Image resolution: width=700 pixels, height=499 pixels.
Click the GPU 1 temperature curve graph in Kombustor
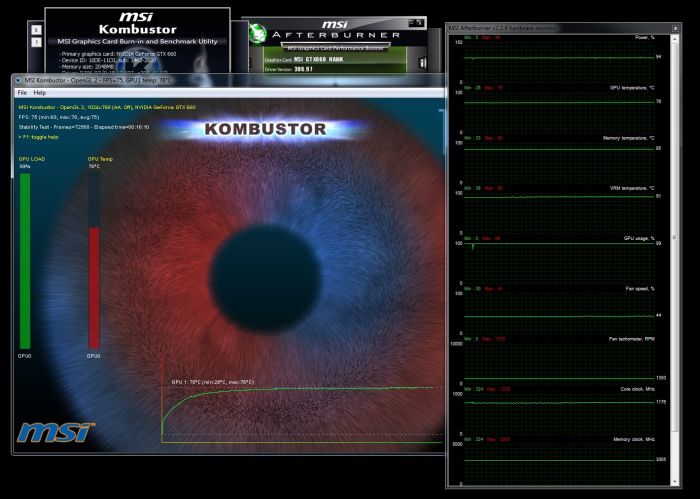click(303, 413)
